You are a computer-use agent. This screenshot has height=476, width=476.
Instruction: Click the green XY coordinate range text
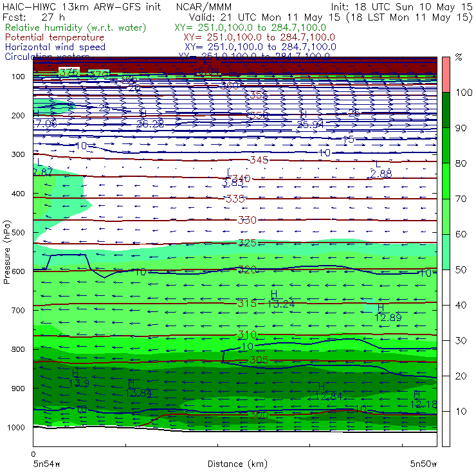(250, 28)
